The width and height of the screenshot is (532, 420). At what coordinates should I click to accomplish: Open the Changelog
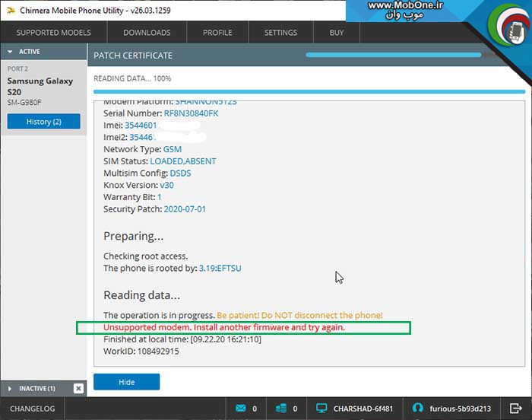(x=32, y=409)
